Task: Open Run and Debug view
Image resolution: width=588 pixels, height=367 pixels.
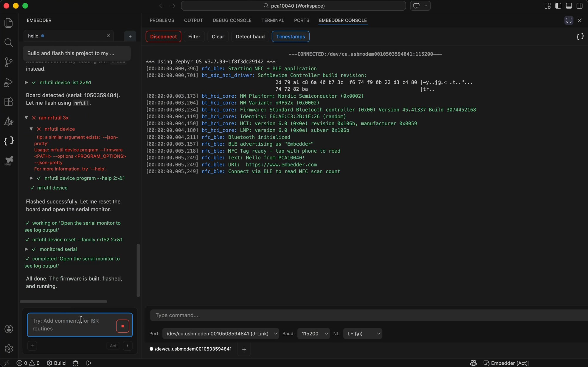Action: point(9,82)
